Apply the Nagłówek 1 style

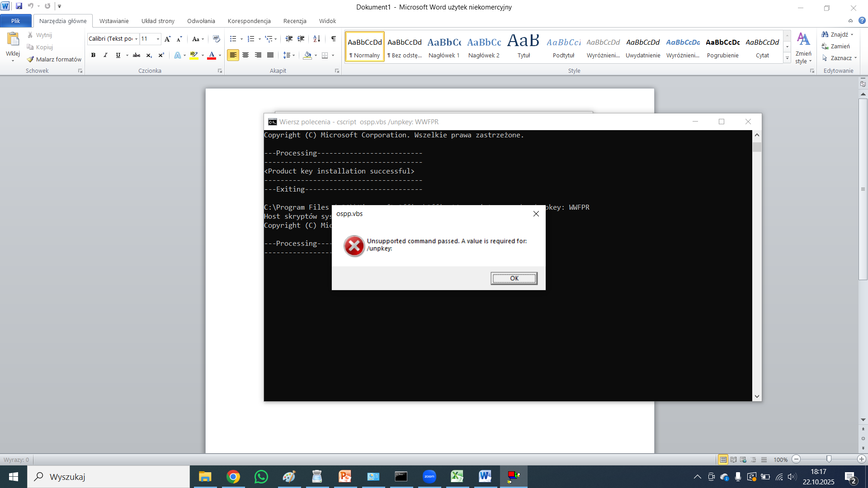(444, 47)
